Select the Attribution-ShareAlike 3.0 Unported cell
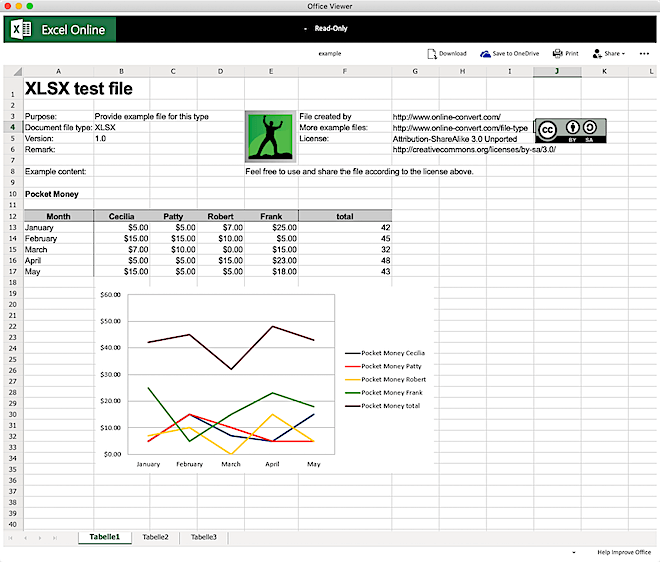 pyautogui.click(x=455, y=139)
